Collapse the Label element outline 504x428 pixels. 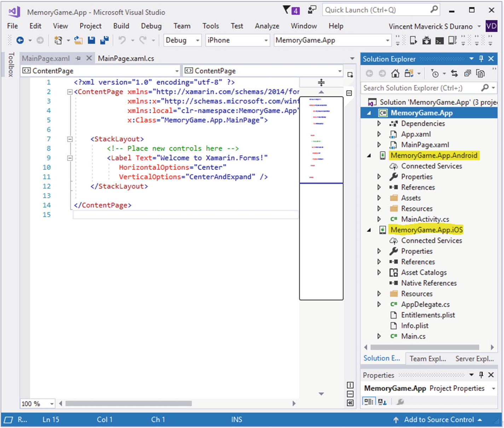(70, 158)
